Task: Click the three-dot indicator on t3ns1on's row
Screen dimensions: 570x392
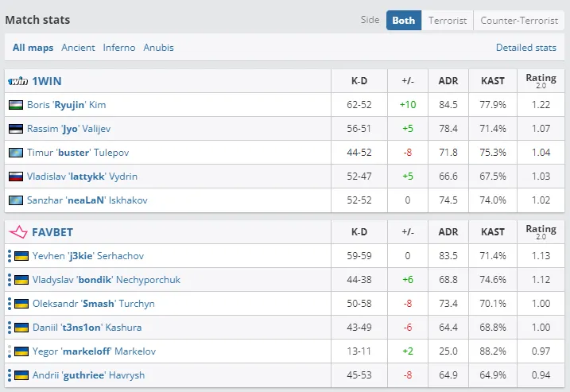Action: tap(10, 328)
